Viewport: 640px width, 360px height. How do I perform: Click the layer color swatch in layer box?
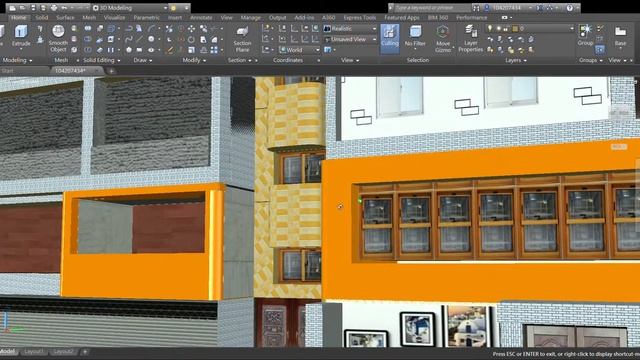515,29
